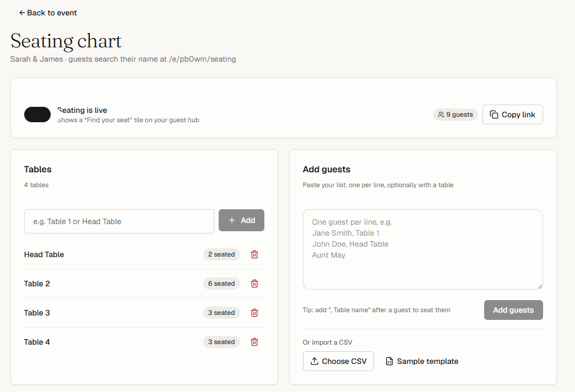Screen dimensions: 575x392
Task: Click Table 3's 3 seated badge
Action: click(221, 313)
